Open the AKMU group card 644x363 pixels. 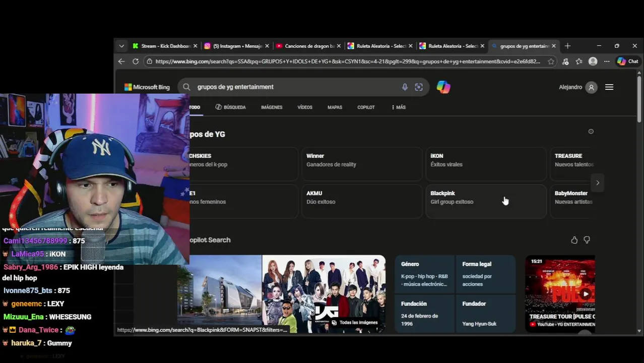click(x=362, y=201)
